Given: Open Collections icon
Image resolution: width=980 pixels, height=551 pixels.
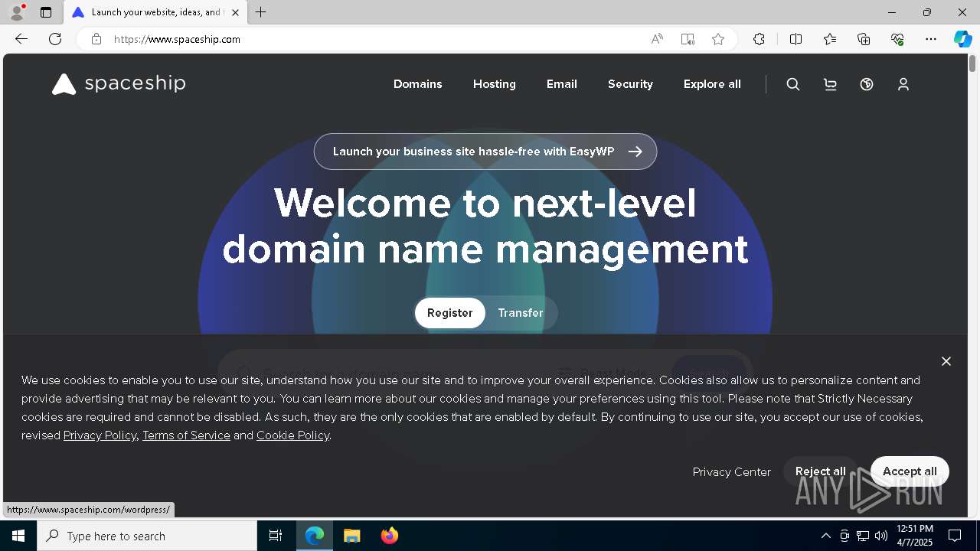Looking at the screenshot, I should [x=864, y=39].
